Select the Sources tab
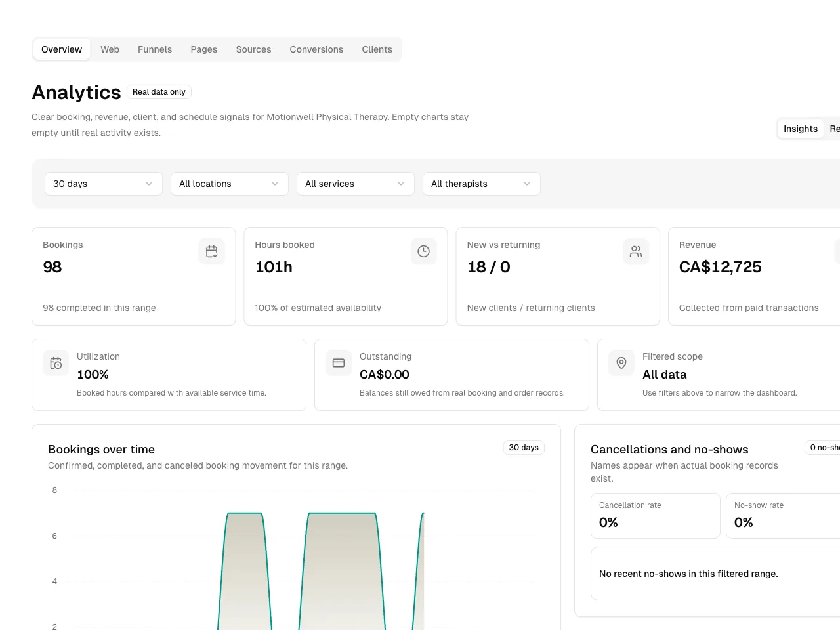 pos(254,49)
